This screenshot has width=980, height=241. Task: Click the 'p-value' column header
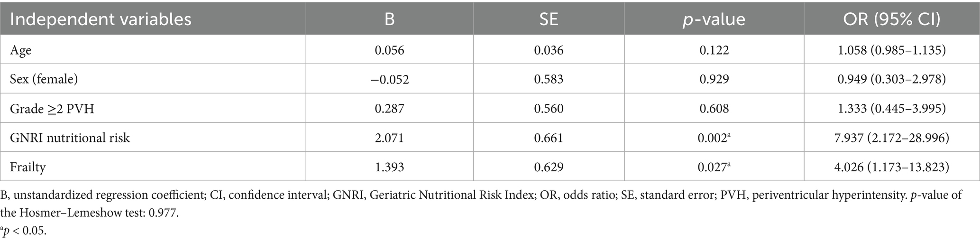click(x=714, y=19)
